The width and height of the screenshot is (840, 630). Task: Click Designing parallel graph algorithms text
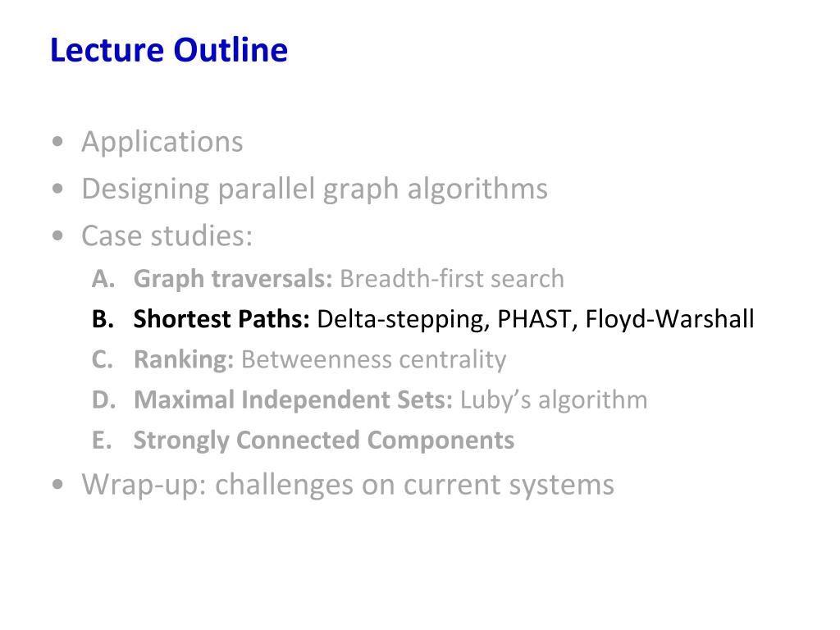pyautogui.click(x=314, y=189)
